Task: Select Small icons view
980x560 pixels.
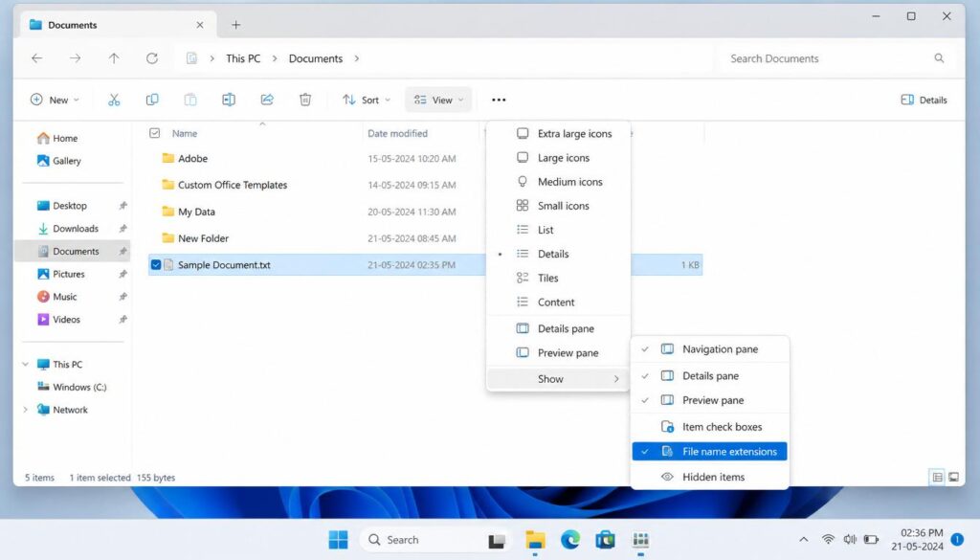Action: [x=558, y=206]
